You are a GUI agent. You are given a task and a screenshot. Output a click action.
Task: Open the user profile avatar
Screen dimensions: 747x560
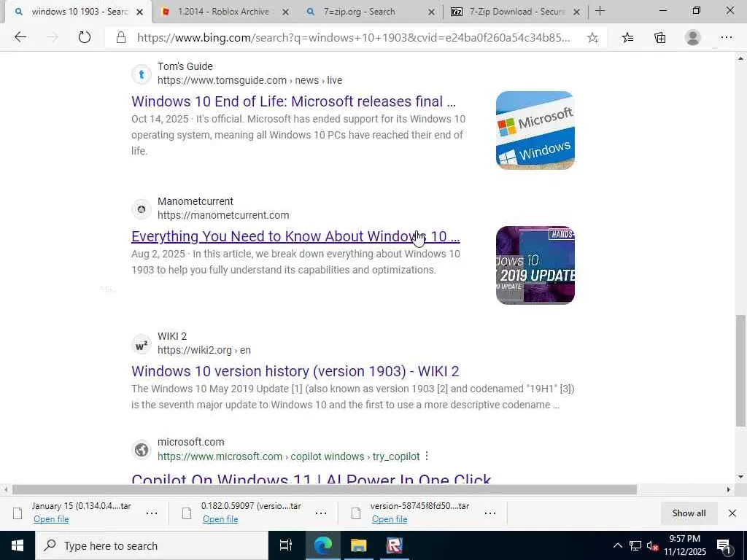pyautogui.click(x=693, y=38)
